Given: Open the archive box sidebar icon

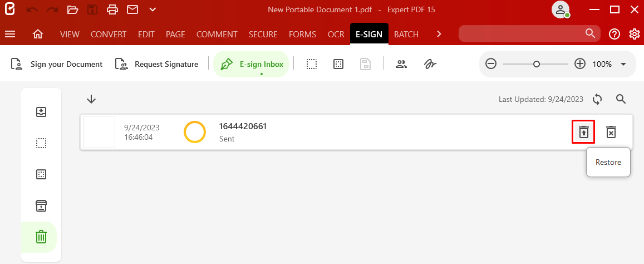Looking at the screenshot, I should [x=41, y=206].
